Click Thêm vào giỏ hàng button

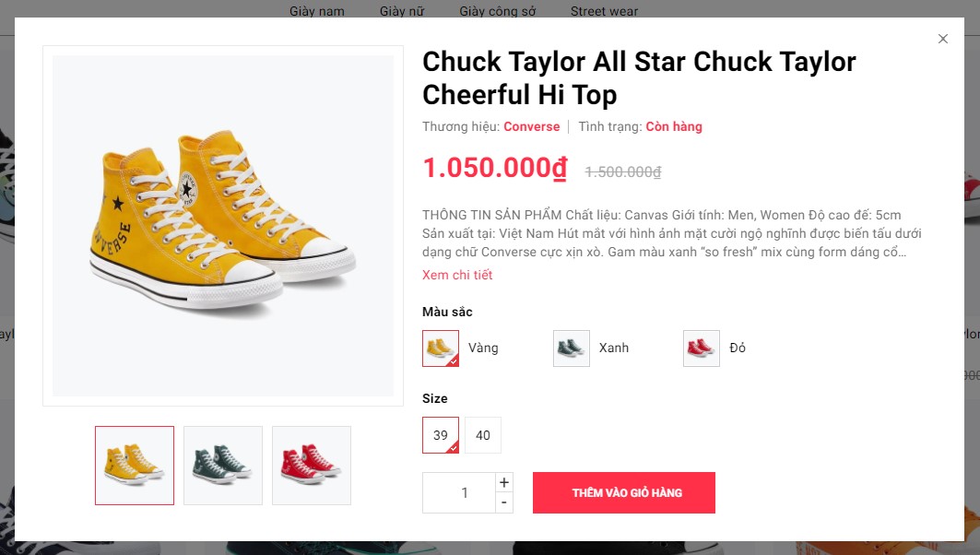624,493
